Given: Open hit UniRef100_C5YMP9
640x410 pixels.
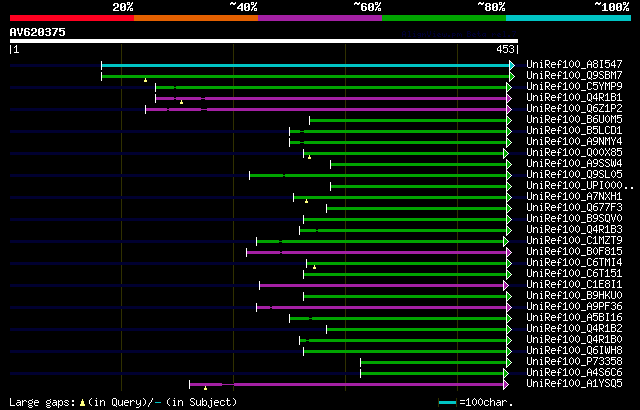Looking at the screenshot, I should (x=574, y=86).
